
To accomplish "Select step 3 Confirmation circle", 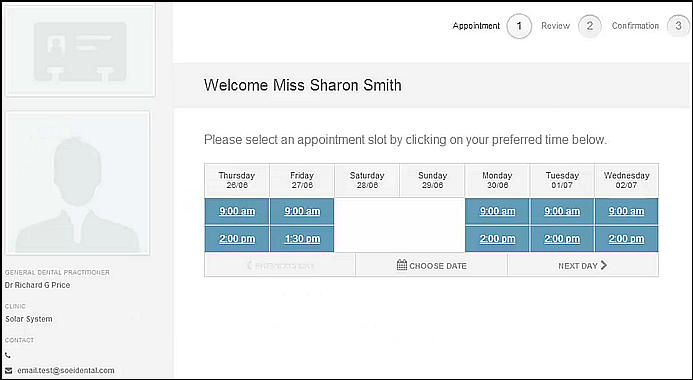I will (x=678, y=26).
